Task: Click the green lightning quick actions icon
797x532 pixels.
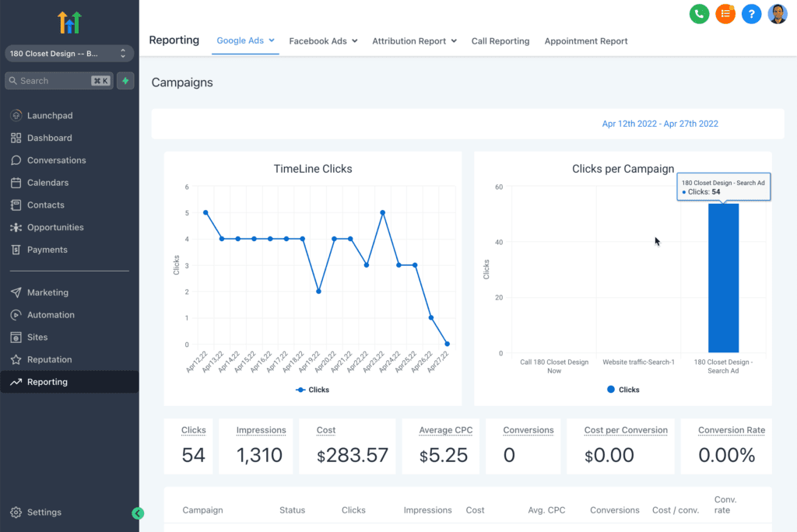Action: pyautogui.click(x=125, y=81)
